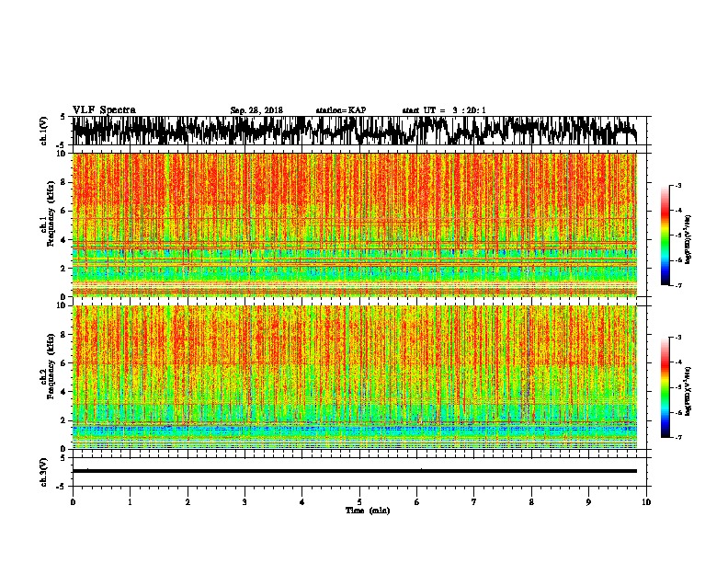The width and height of the screenshot is (728, 563).
Task: Click the ch.2 spectrogram panel
Action: [x=355, y=377]
